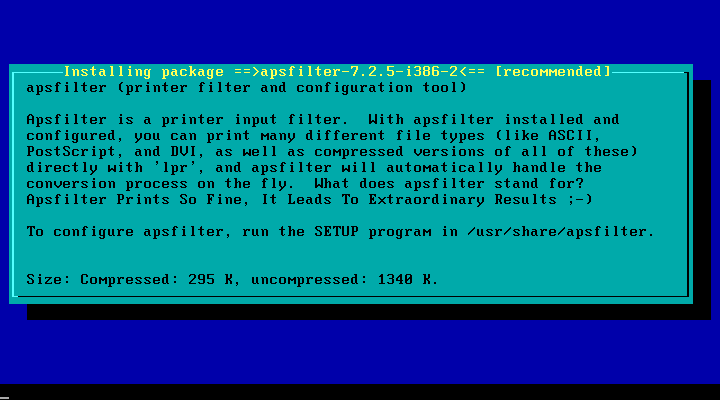The width and height of the screenshot is (720, 400).
Task: Click the [recommended] label in title
Action: point(553,72)
